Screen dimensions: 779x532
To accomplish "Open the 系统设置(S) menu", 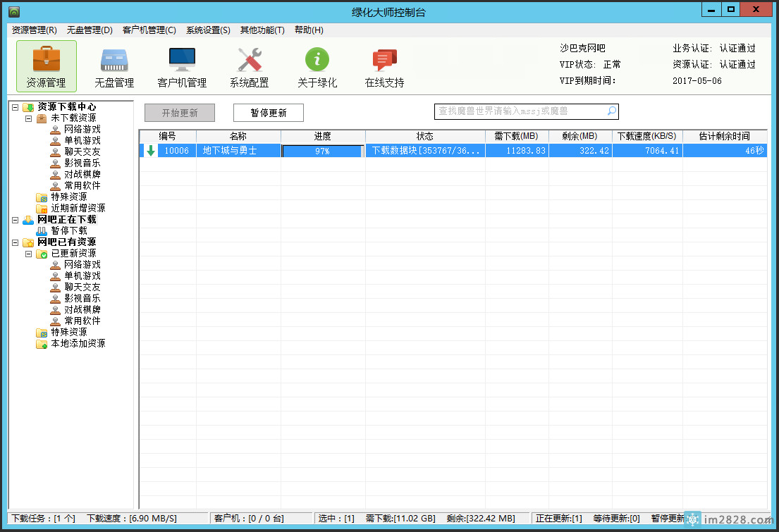I will pos(208,30).
